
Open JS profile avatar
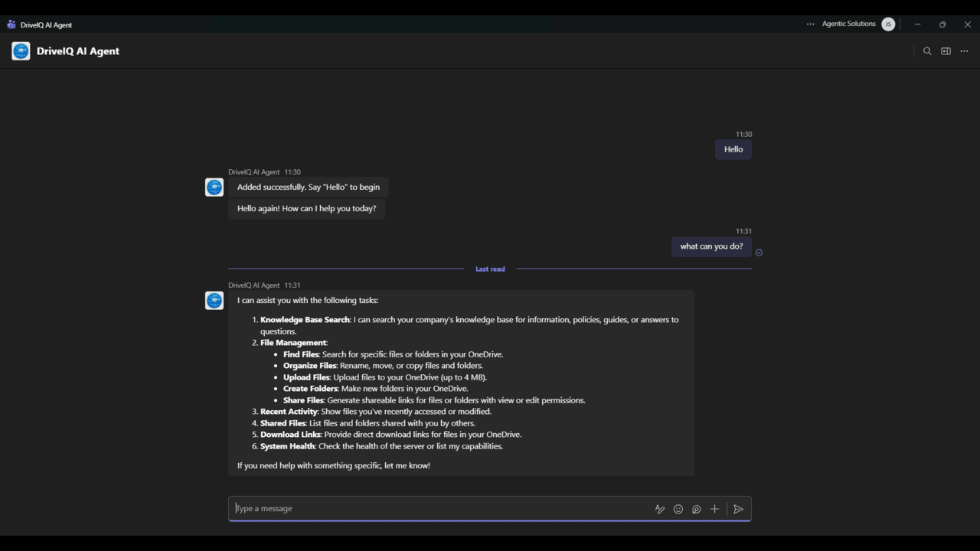pyautogui.click(x=888, y=24)
